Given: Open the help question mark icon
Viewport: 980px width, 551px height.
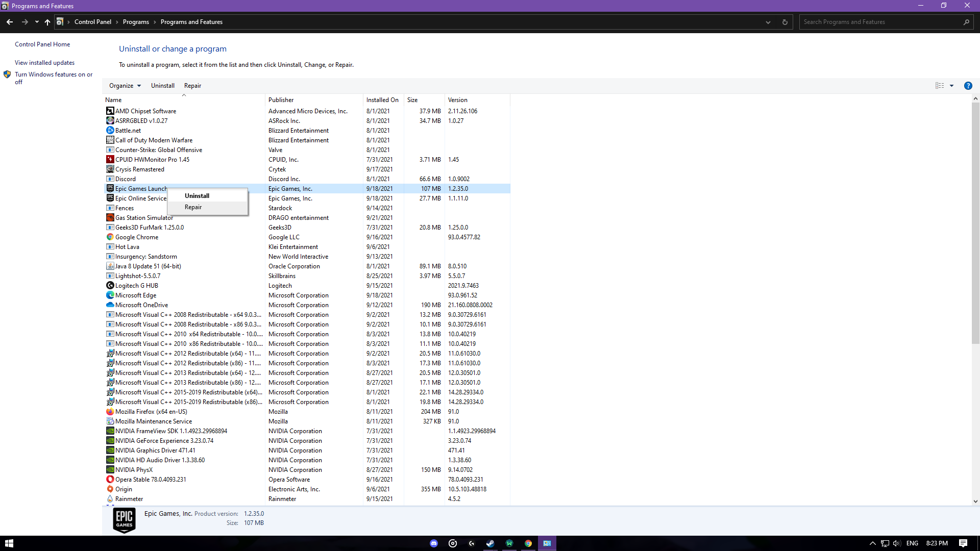Looking at the screenshot, I should (968, 86).
